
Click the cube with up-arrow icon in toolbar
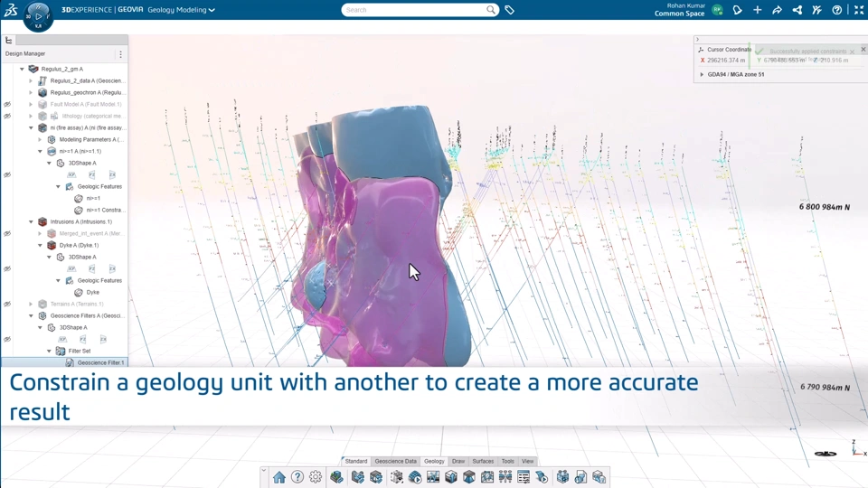click(451, 477)
